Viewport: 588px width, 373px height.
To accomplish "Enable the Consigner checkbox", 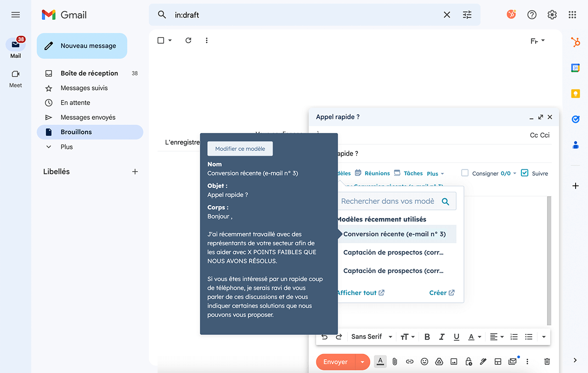I will 465,173.
